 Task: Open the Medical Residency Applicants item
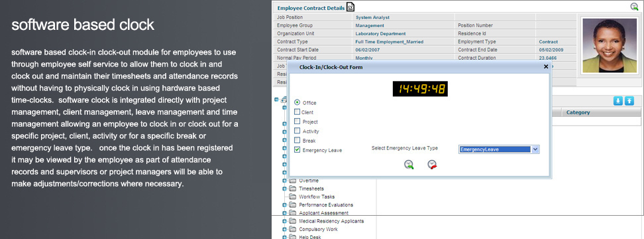coord(331,221)
